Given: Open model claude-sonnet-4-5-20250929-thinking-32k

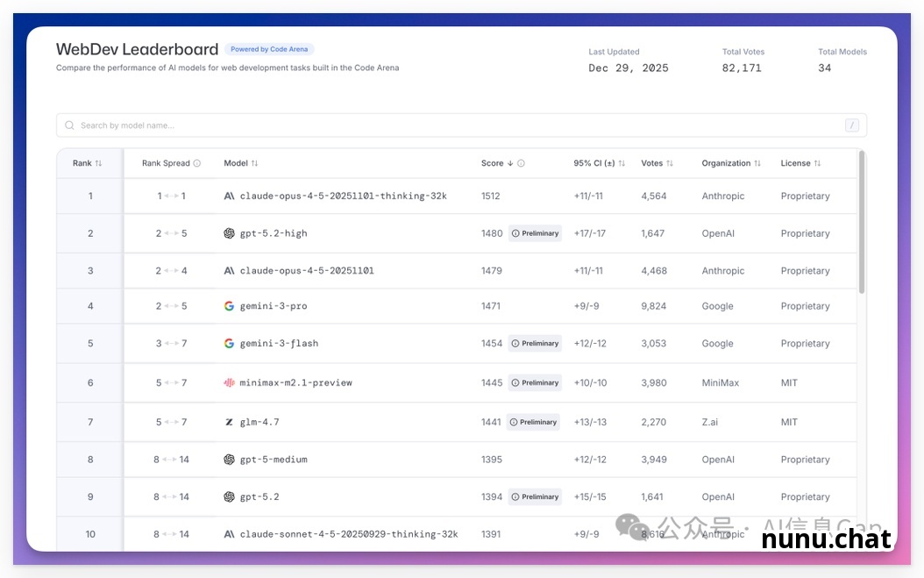Looking at the screenshot, I should pyautogui.click(x=349, y=534).
